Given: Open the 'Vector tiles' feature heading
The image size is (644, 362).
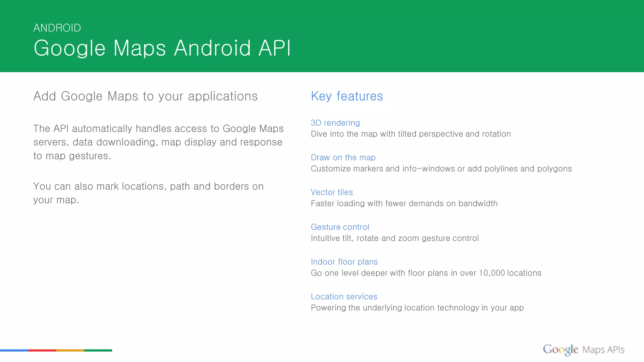Looking at the screenshot, I should pyautogui.click(x=332, y=192).
